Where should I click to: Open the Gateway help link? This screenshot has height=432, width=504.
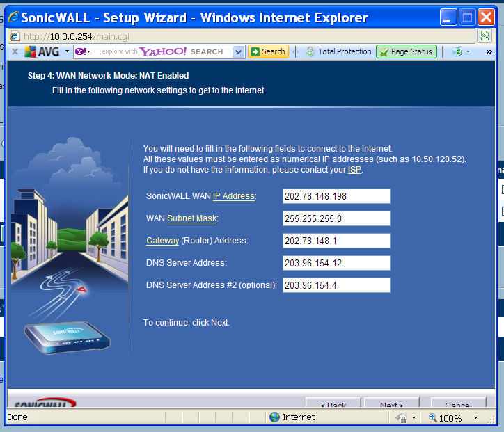pyautogui.click(x=163, y=241)
